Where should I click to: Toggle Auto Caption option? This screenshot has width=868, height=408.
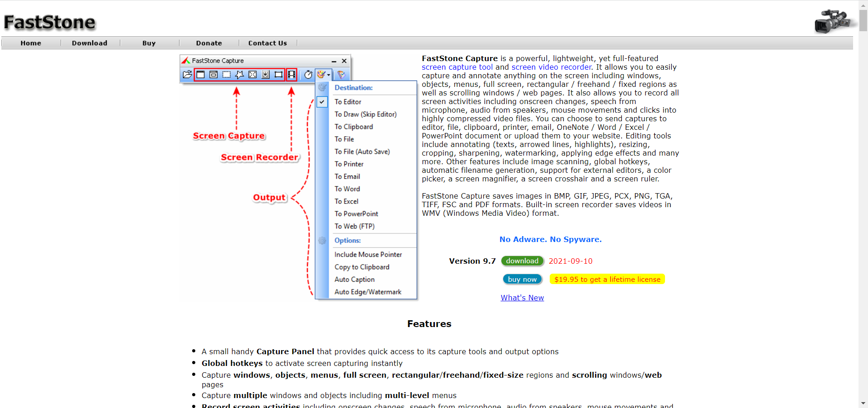point(354,280)
